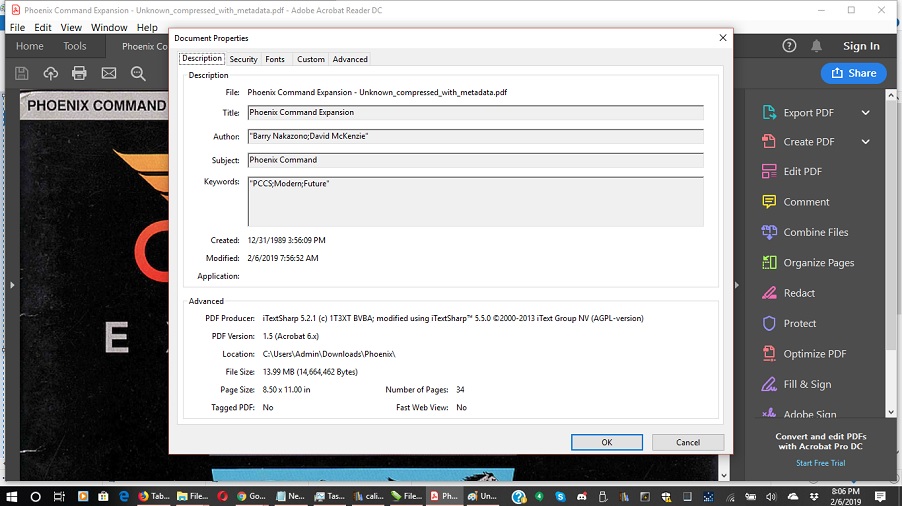Click the Start Free Trial link
This screenshot has width=902, height=506.
point(821,463)
